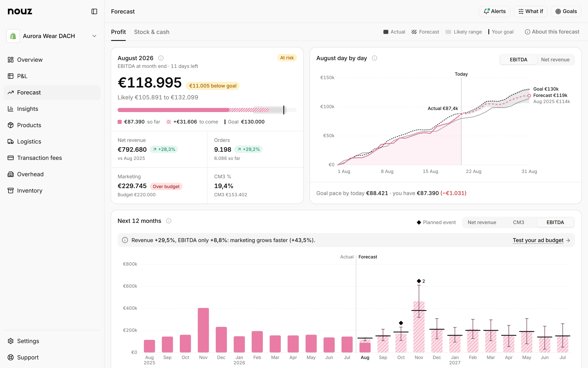Screen dimensions: 588x368
Task: Open the Overhead building icon
Action: point(10,174)
